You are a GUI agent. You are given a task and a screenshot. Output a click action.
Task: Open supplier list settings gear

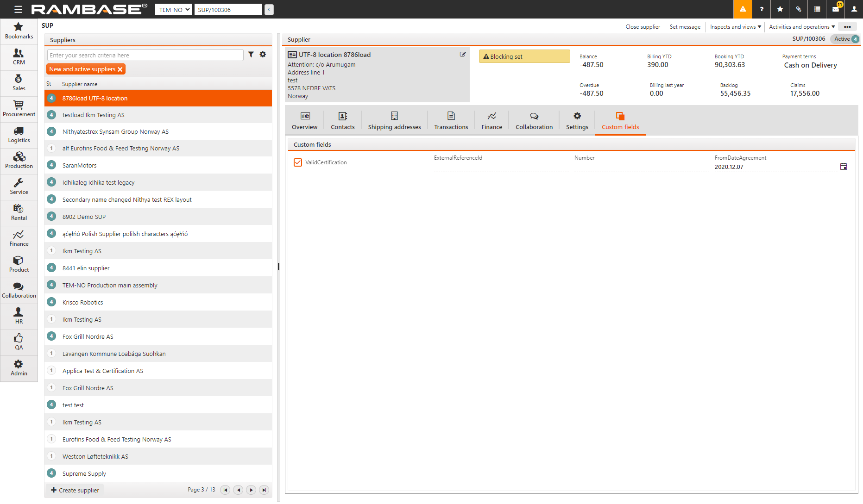[x=263, y=55]
